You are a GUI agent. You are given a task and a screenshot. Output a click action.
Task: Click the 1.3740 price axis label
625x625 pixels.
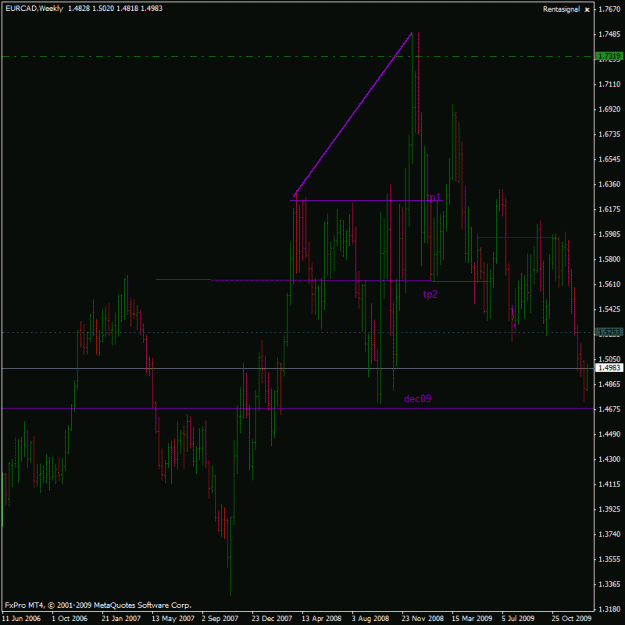click(x=610, y=534)
